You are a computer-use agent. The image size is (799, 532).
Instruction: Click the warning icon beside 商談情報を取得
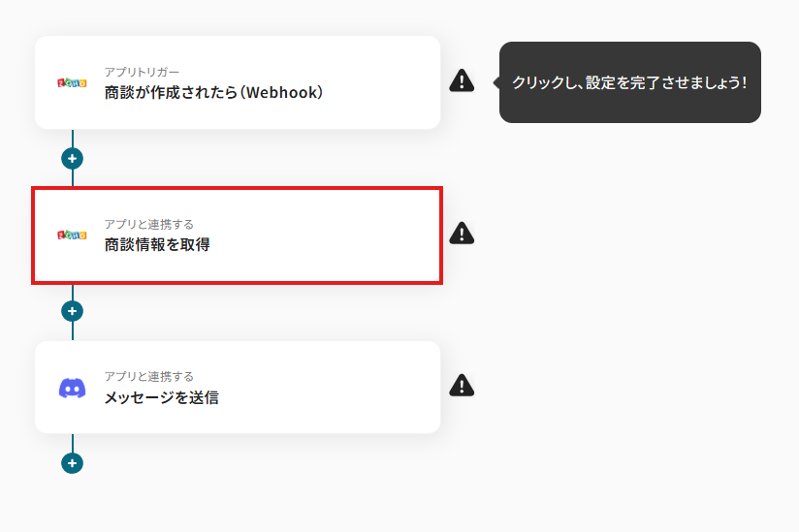coord(462,234)
